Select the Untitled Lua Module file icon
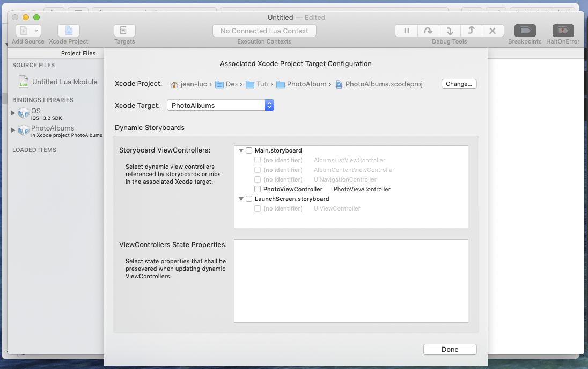 [23, 82]
